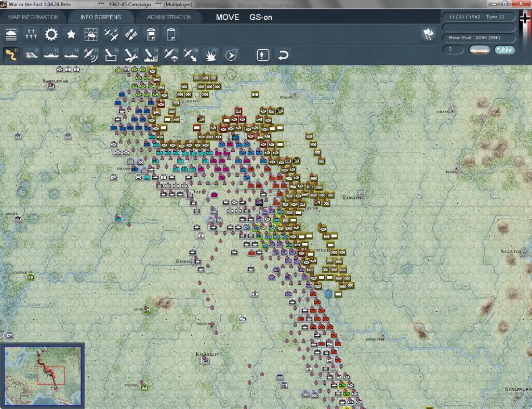
Task: Open the MAP INFORMATION tab
Action: 33,17
